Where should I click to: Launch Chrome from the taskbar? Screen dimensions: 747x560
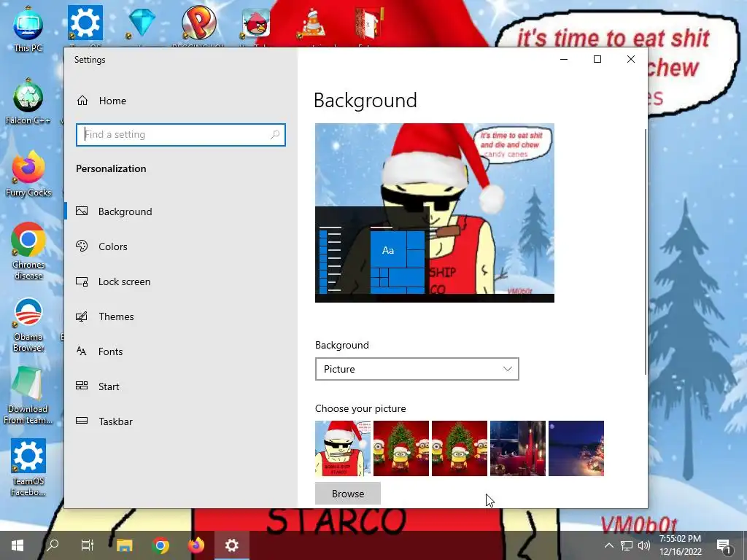tap(160, 545)
